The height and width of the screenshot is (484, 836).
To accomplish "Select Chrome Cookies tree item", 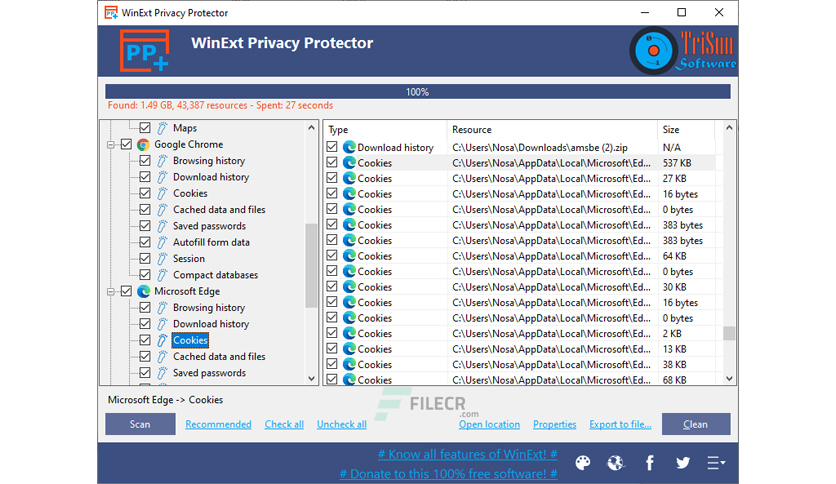I will pos(190,193).
